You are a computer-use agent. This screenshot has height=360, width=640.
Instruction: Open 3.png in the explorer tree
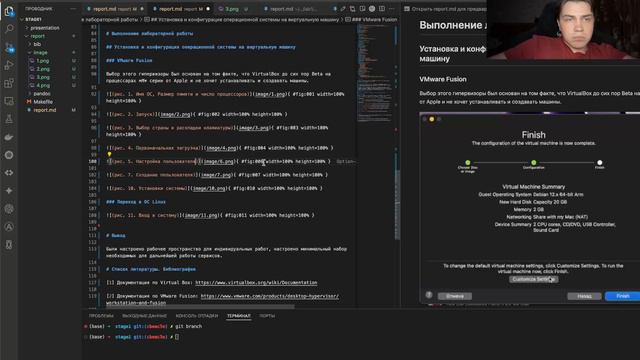[x=49, y=77]
